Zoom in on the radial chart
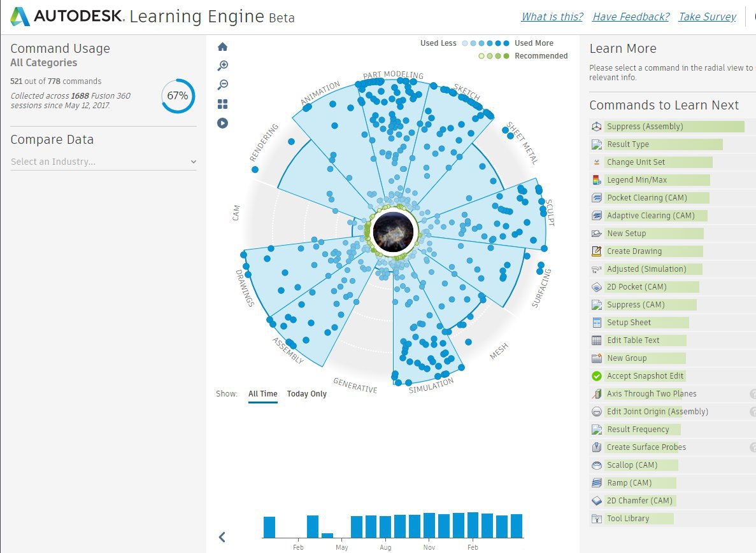Image resolution: width=756 pixels, height=553 pixels. [222, 66]
